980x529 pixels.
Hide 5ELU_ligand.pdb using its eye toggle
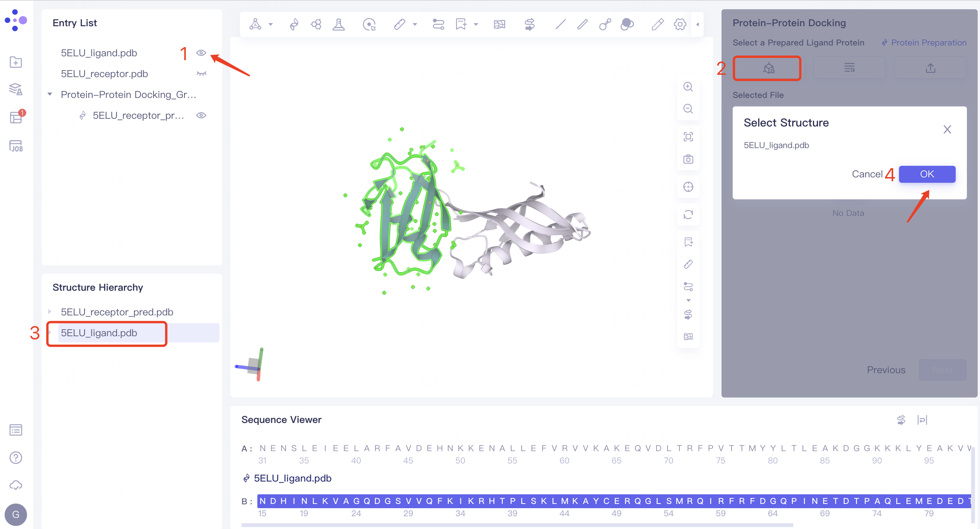pyautogui.click(x=201, y=53)
